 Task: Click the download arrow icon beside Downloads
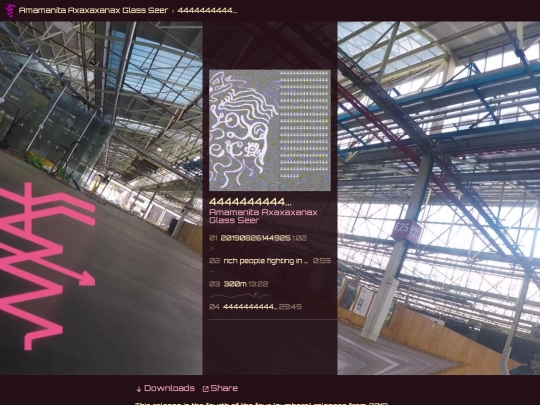[139, 389]
